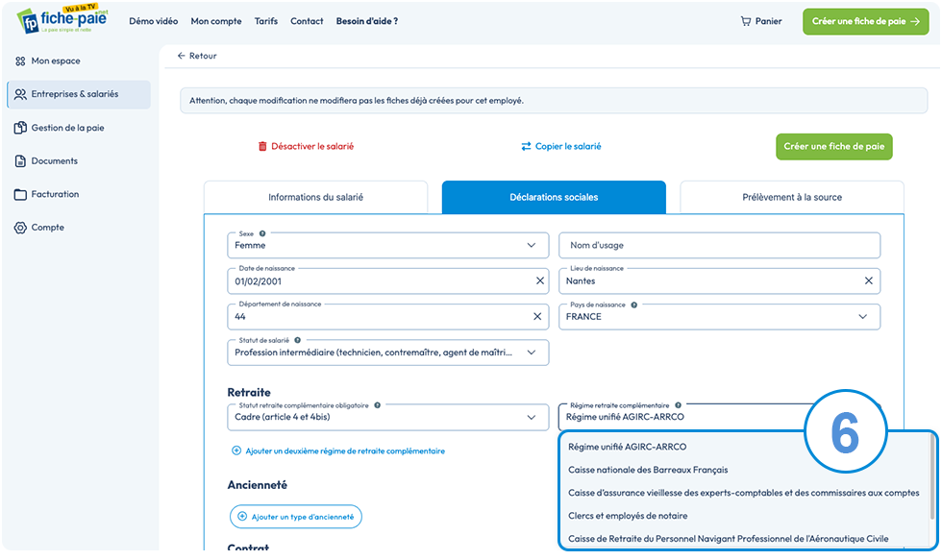Screen dimensions: 942x560
Task: Click the Facturation folder icon
Action: coord(20,194)
